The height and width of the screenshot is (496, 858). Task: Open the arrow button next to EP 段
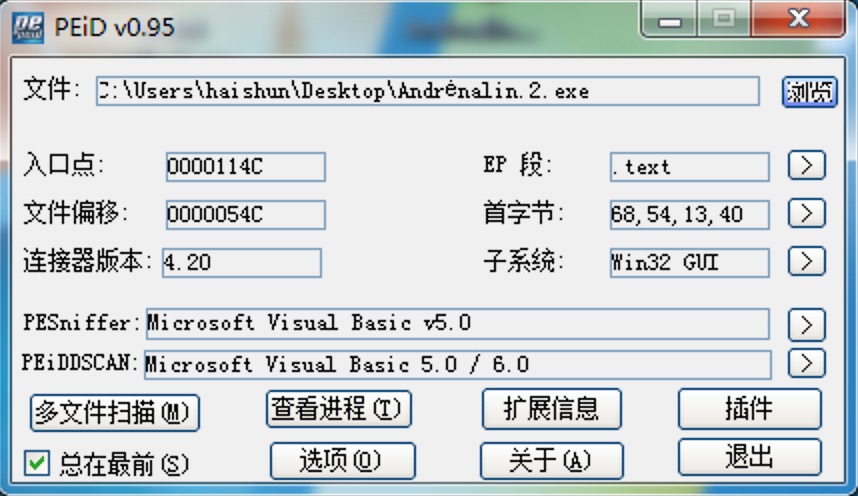807,165
